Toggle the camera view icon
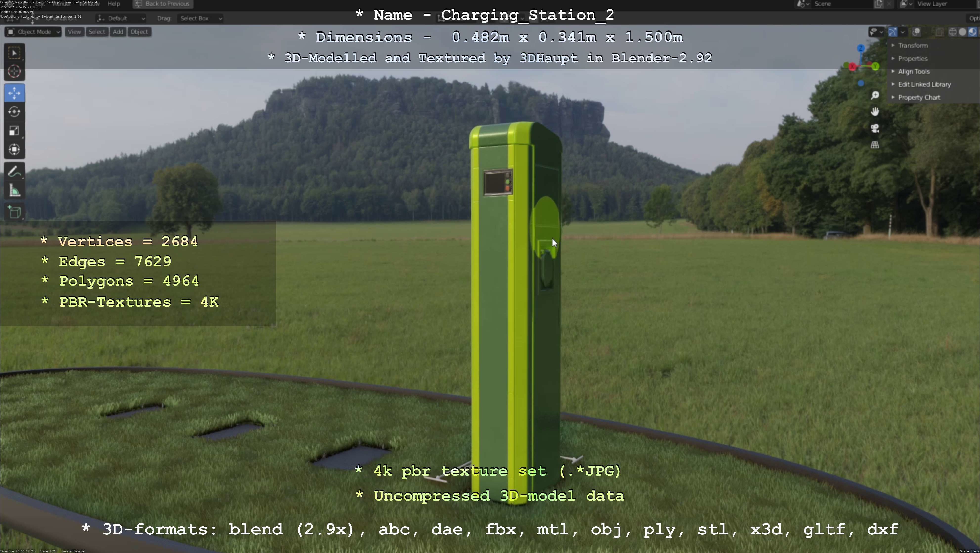The width and height of the screenshot is (980, 553). coord(875,128)
